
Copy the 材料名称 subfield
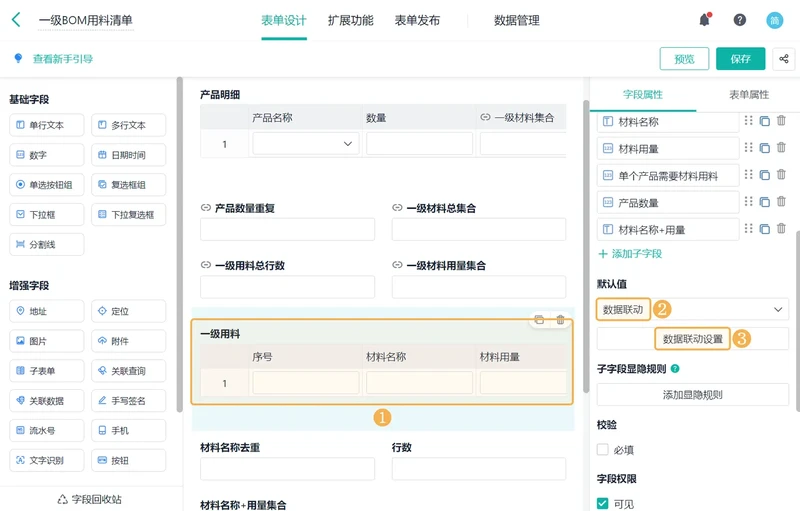[764, 121]
